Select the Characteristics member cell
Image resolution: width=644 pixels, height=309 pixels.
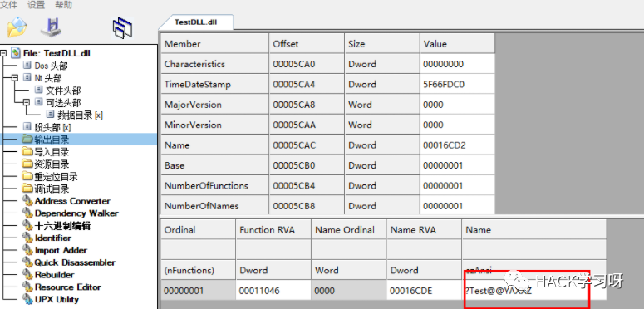click(214, 64)
